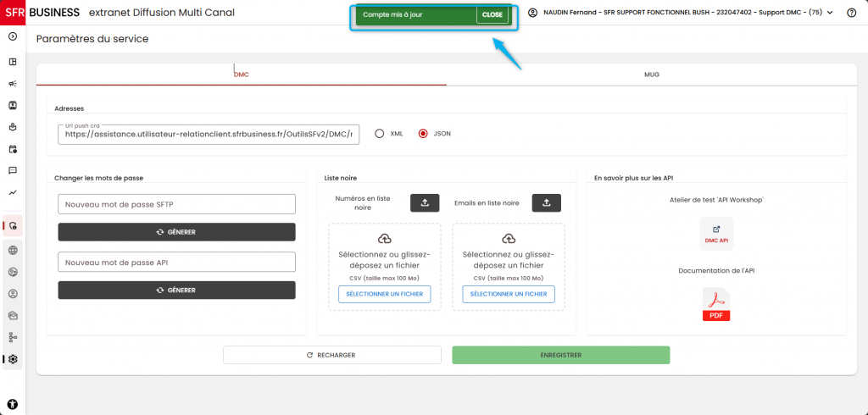Open the DMC API workshop link
The height and width of the screenshot is (415, 868).
tap(716, 234)
